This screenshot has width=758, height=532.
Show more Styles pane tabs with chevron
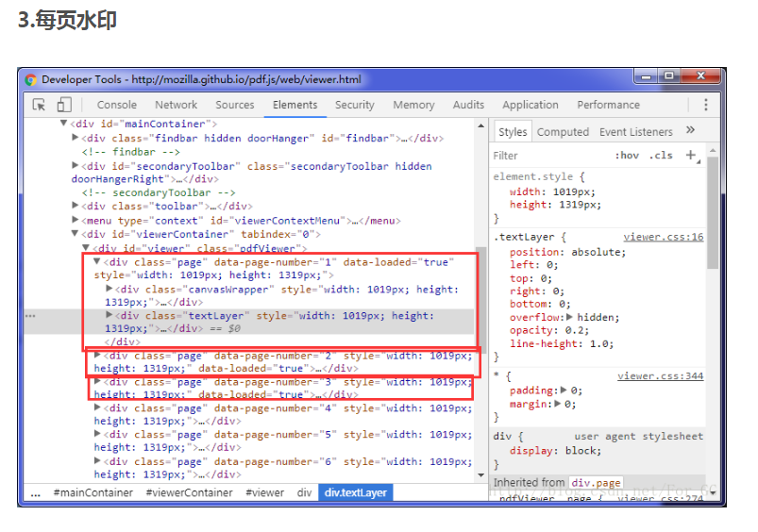[x=690, y=129]
